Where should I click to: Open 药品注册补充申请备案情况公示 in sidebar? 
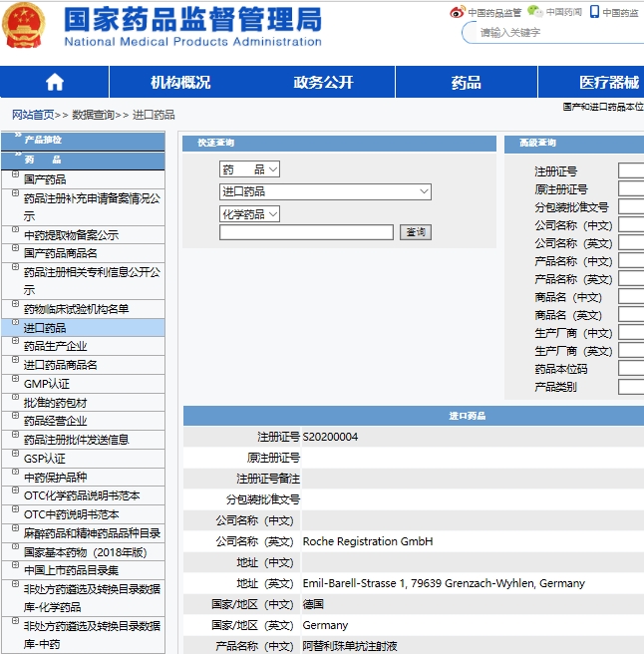click(x=92, y=207)
